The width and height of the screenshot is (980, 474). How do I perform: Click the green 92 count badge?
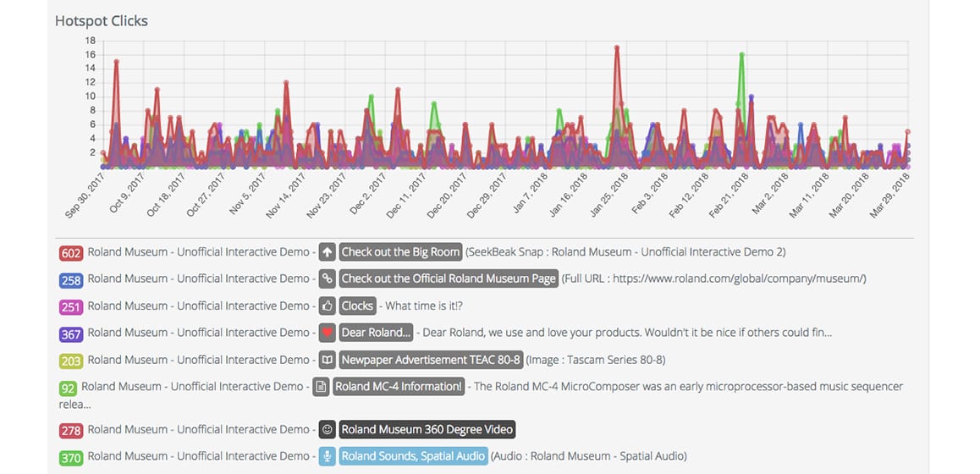pyautogui.click(x=68, y=389)
